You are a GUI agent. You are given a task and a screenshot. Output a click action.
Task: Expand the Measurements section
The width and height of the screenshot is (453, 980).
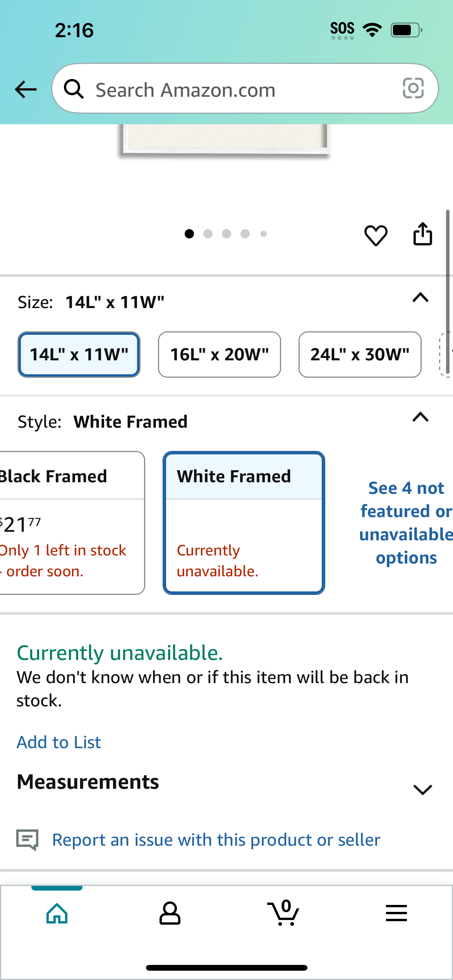coord(422,790)
